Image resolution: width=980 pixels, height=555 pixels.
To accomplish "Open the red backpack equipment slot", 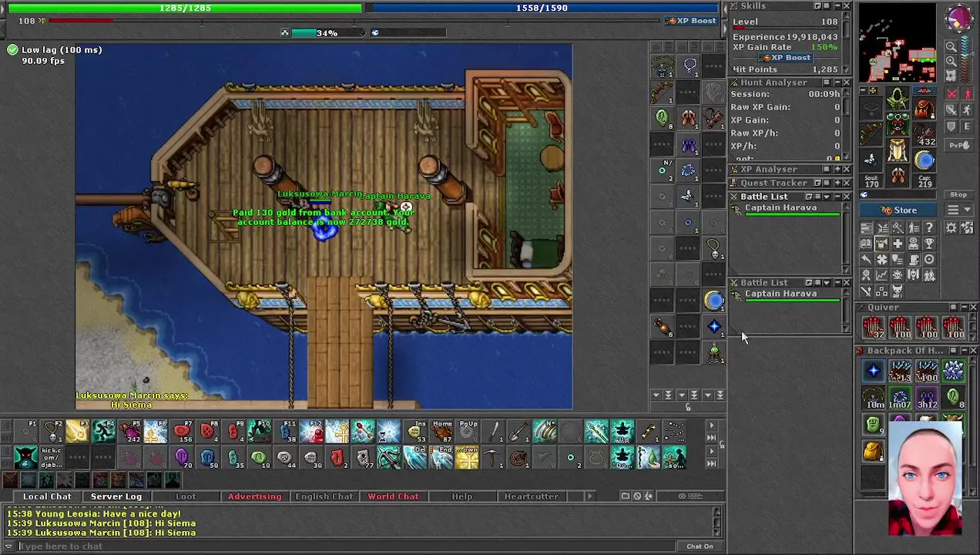I will click(x=925, y=107).
